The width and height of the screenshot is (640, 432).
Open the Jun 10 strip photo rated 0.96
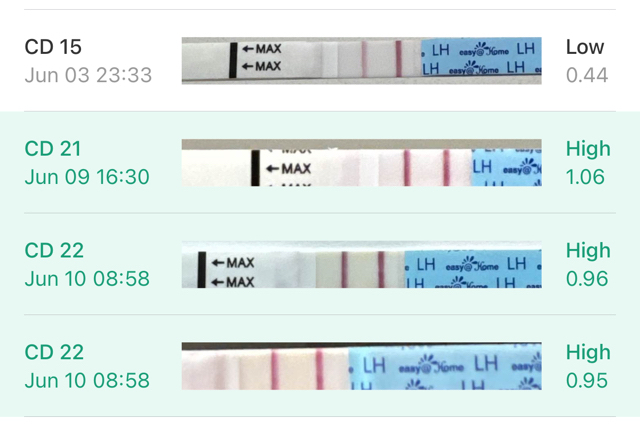pyautogui.click(x=362, y=265)
